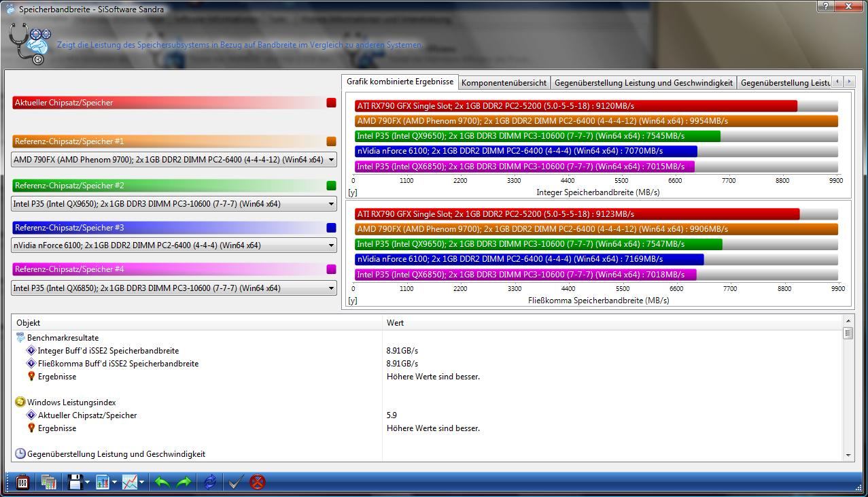868x497 pixels.
Task: Click the Windows Leistungsindex coin icon
Action: (20, 402)
